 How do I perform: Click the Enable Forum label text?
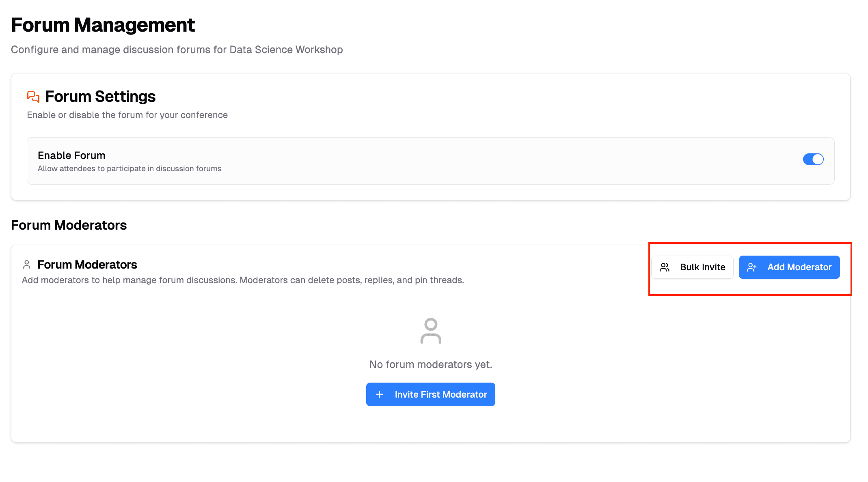click(x=71, y=155)
